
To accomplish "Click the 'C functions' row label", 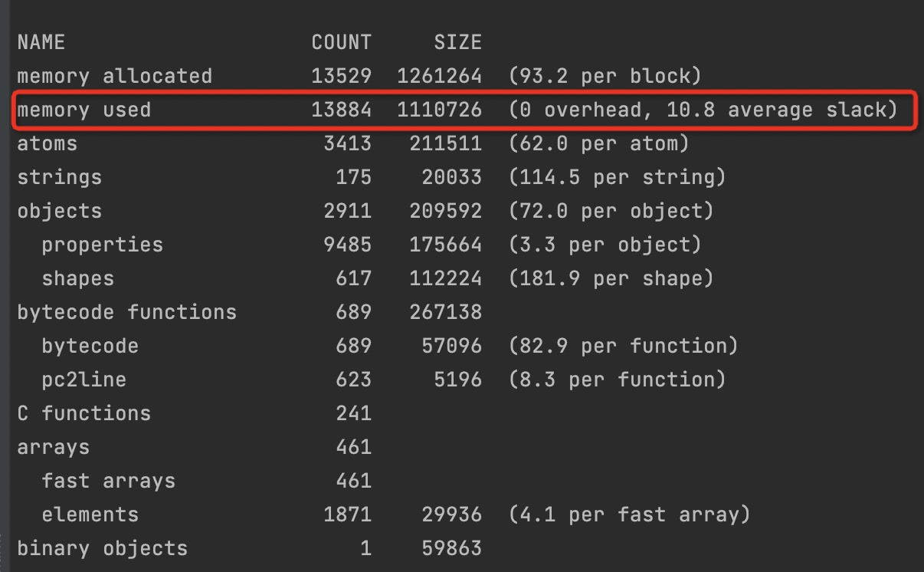I will click(84, 413).
